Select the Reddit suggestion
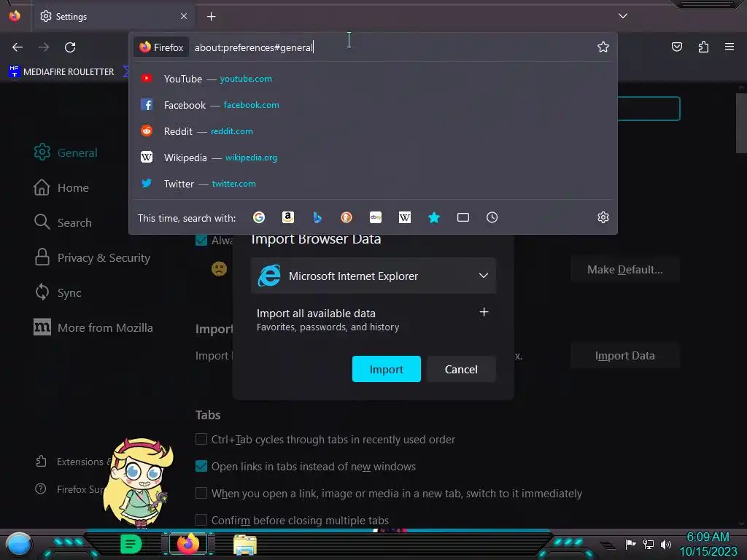Screen dimensions: 747x560 point(373,131)
